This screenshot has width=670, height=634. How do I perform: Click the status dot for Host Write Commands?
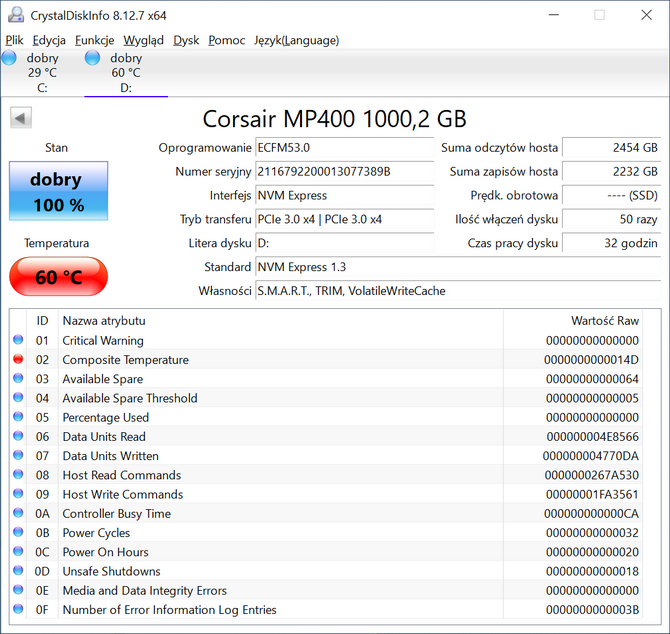point(18,493)
